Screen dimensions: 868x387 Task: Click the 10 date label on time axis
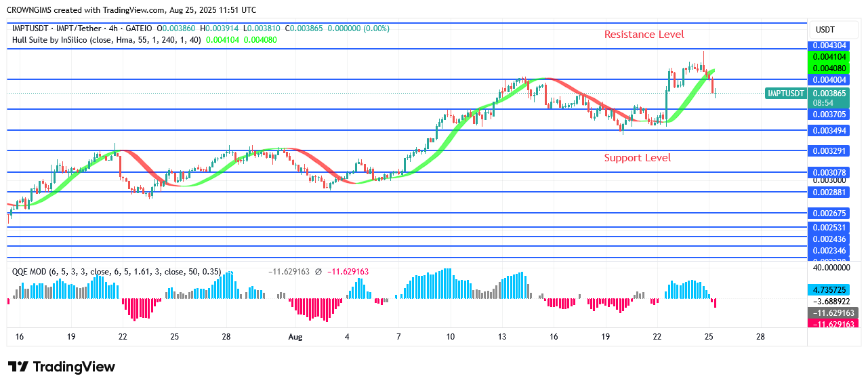450,337
